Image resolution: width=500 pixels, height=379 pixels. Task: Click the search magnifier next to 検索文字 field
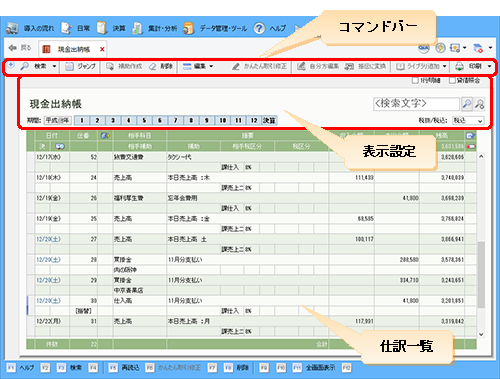click(467, 104)
